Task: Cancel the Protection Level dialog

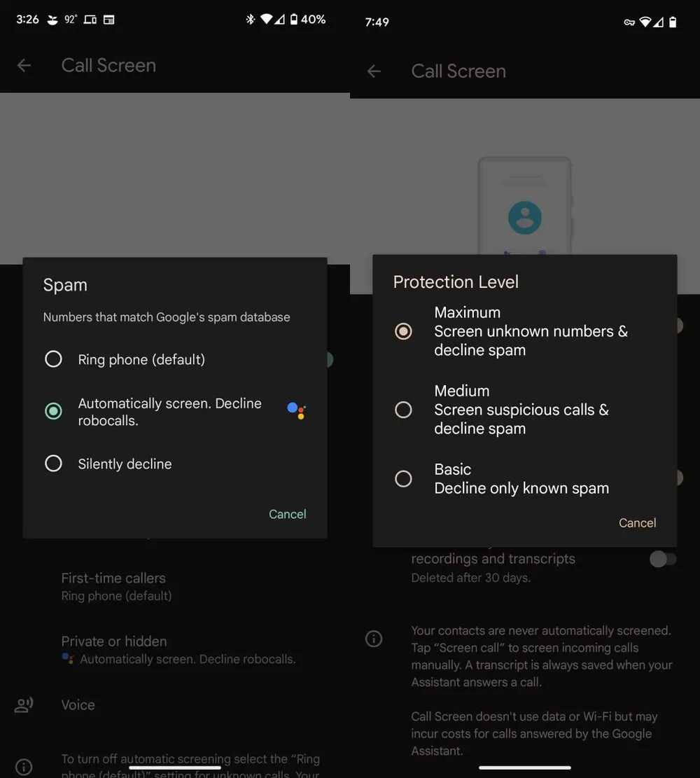Action: (x=637, y=522)
